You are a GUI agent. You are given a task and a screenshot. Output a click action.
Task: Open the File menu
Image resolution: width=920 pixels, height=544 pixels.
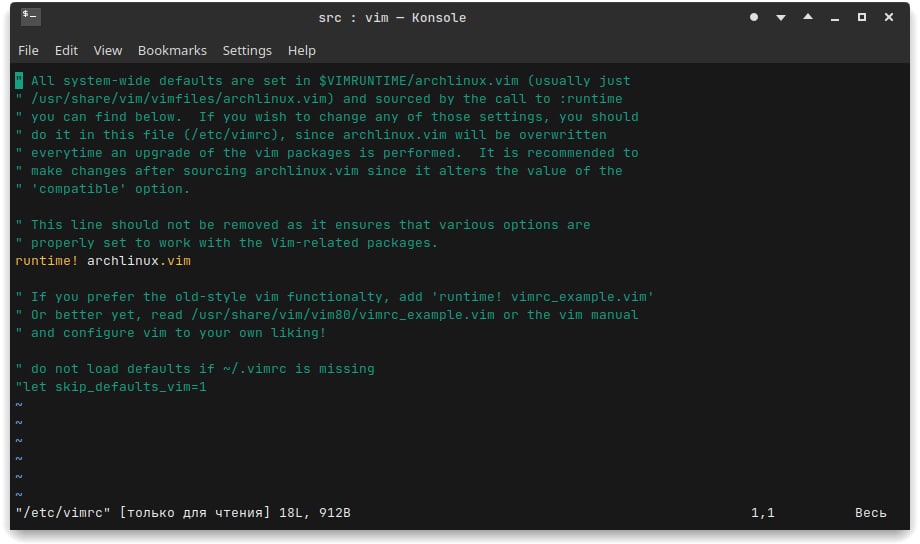point(28,50)
